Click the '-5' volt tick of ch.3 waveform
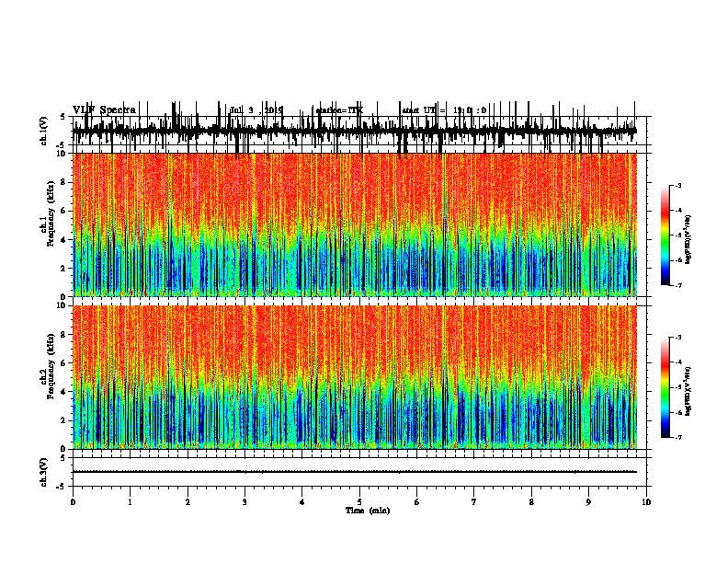728x563 pixels. point(62,487)
